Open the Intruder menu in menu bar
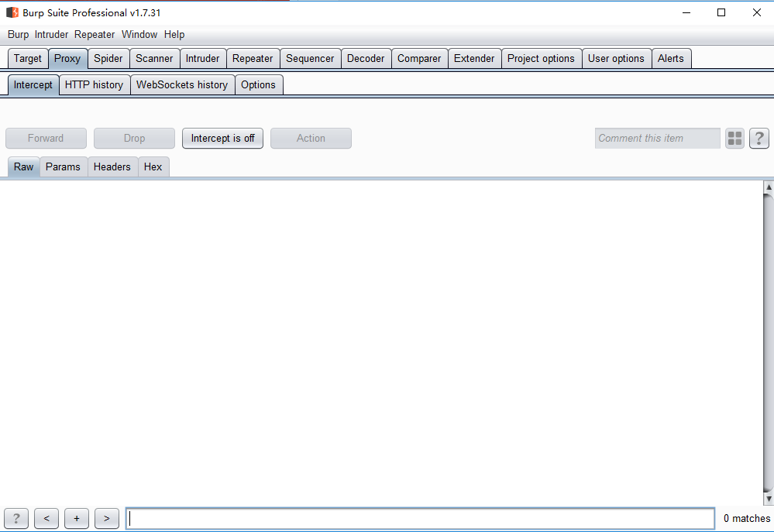 click(x=51, y=35)
